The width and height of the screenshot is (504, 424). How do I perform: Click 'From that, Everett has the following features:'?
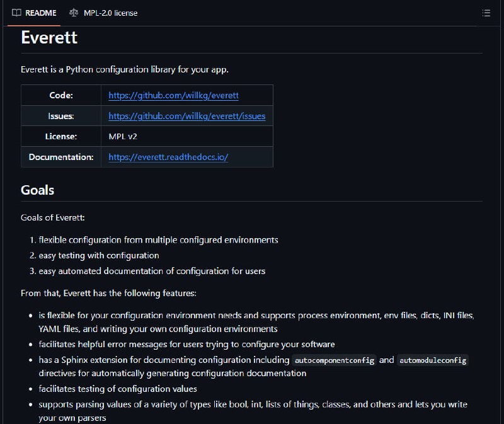[x=108, y=293]
